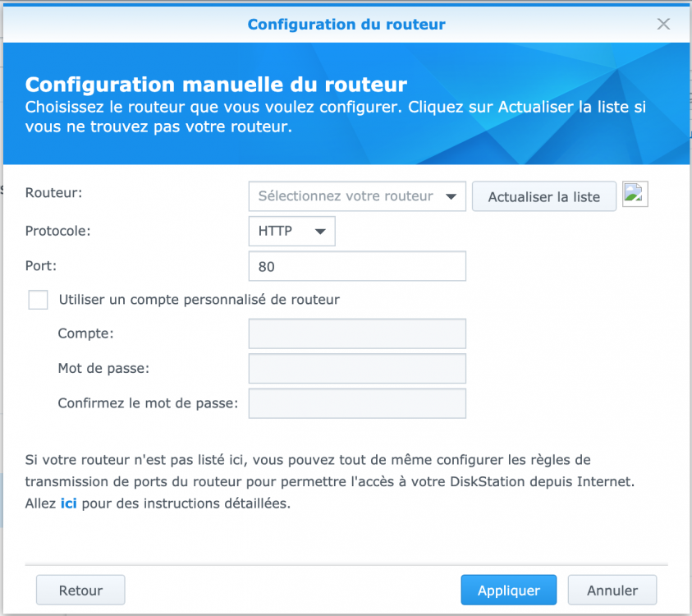Click the Protocole: field label

pyautogui.click(x=58, y=231)
